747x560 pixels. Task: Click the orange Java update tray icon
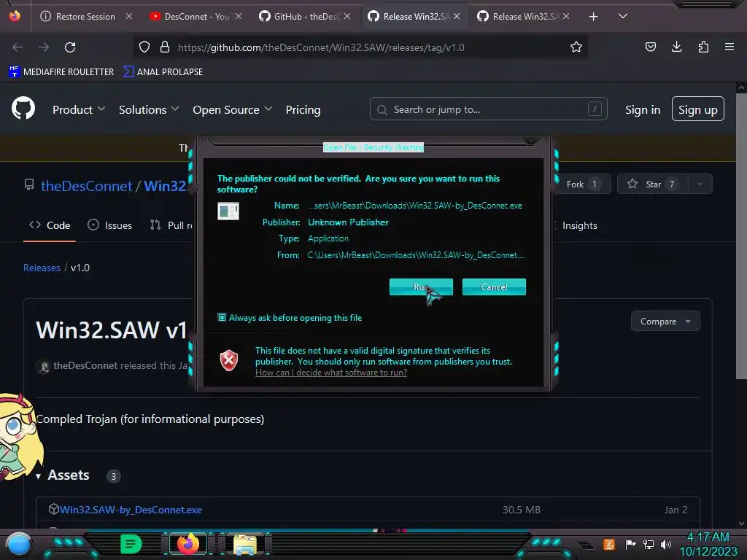click(608, 544)
